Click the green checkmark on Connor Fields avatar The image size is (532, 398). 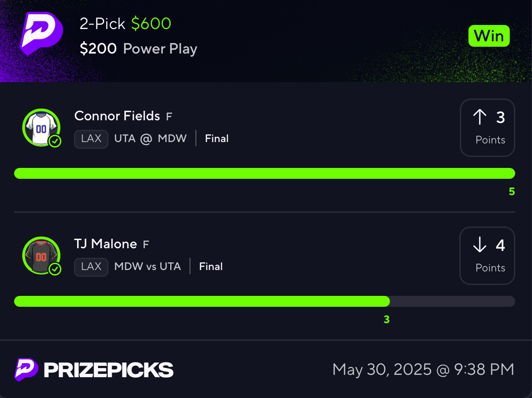tap(55, 141)
